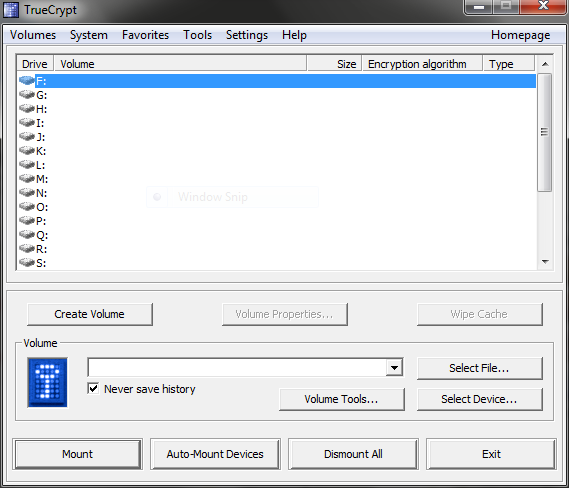The width and height of the screenshot is (569, 488).
Task: Click the drive icon next to I:
Action: point(27,122)
